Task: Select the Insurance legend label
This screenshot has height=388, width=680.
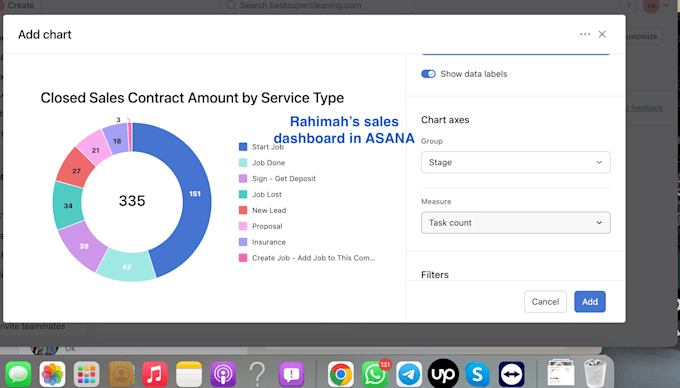Action: 269,242
